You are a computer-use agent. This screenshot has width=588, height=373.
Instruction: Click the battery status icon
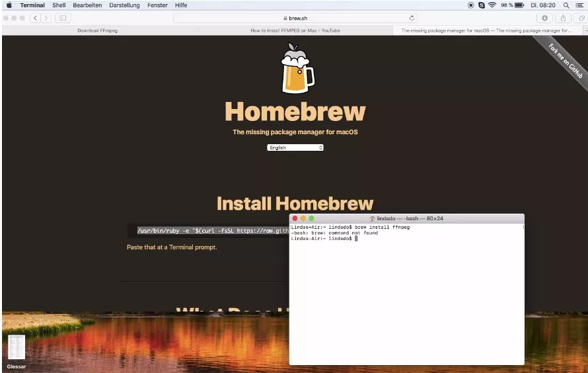click(x=519, y=5)
